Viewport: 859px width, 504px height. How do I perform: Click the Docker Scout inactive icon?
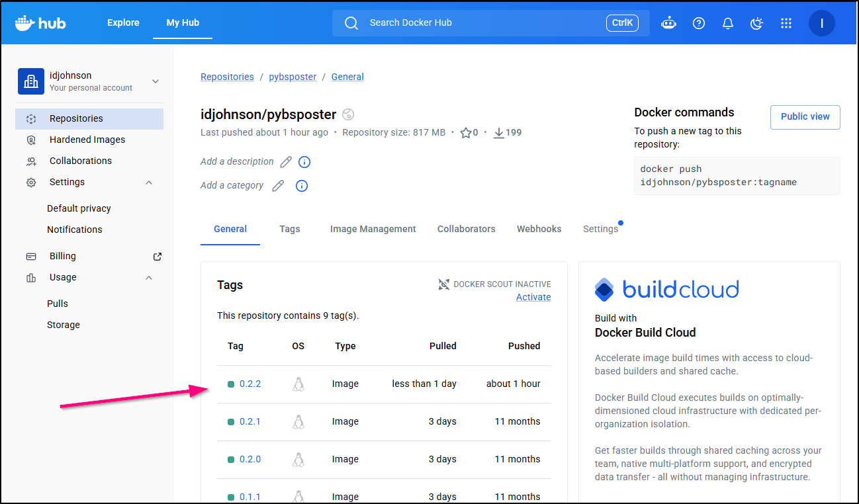tap(444, 284)
